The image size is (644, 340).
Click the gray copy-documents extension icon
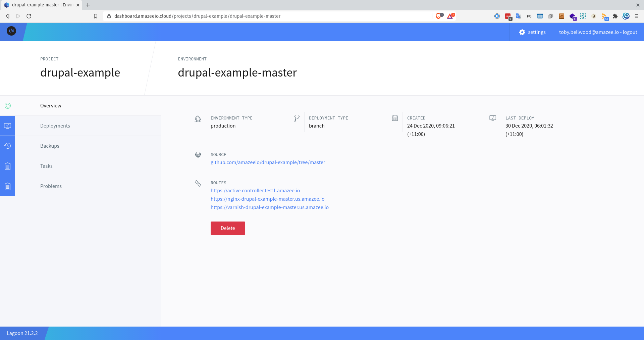[x=551, y=16]
